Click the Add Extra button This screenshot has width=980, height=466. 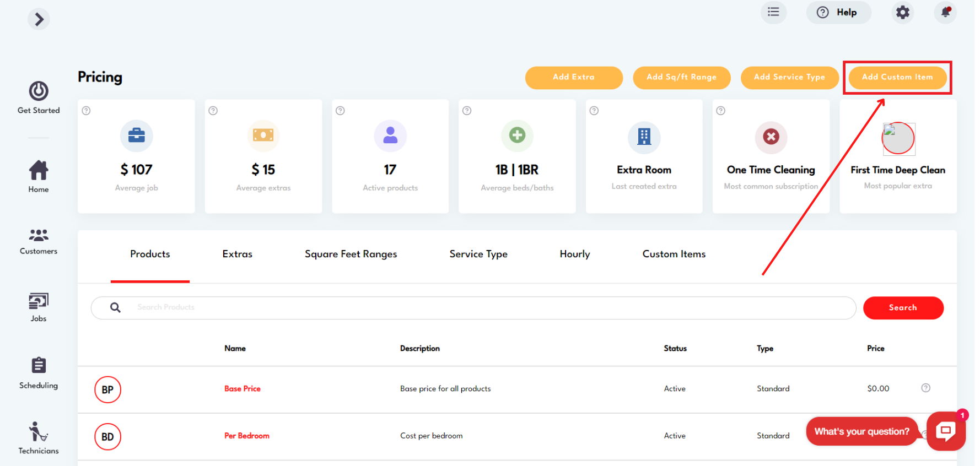pyautogui.click(x=574, y=78)
